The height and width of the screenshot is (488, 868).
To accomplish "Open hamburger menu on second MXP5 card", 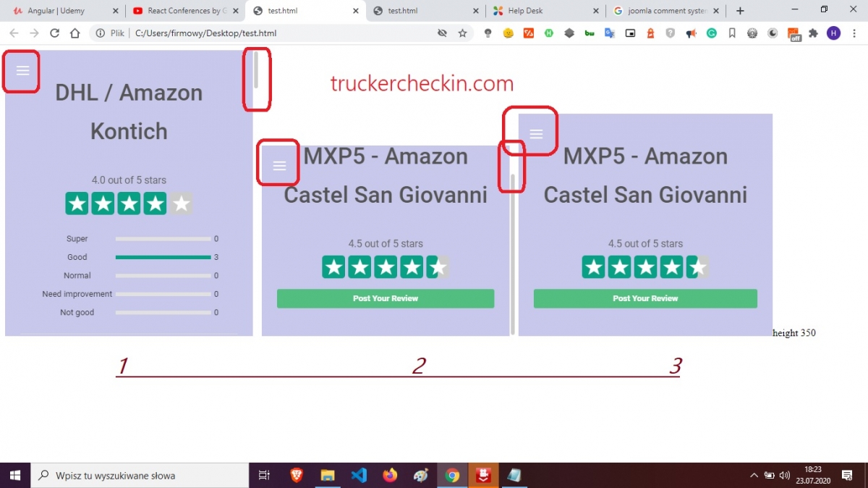I will 279,166.
